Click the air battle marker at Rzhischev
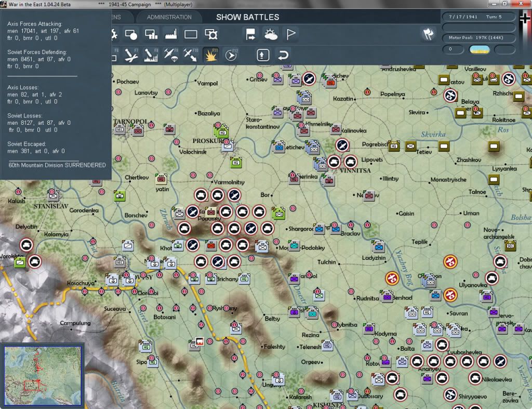Viewport: 532px width, 409px height. pos(509,79)
